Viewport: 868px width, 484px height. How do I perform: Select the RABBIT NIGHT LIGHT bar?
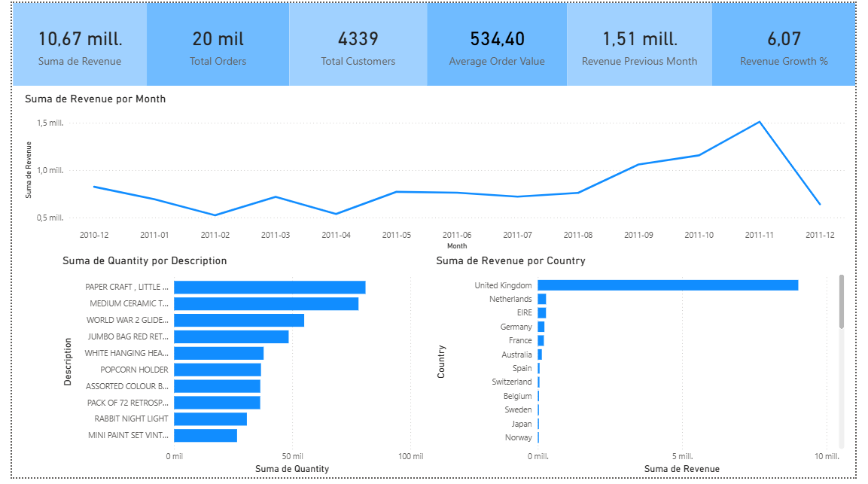coord(210,419)
